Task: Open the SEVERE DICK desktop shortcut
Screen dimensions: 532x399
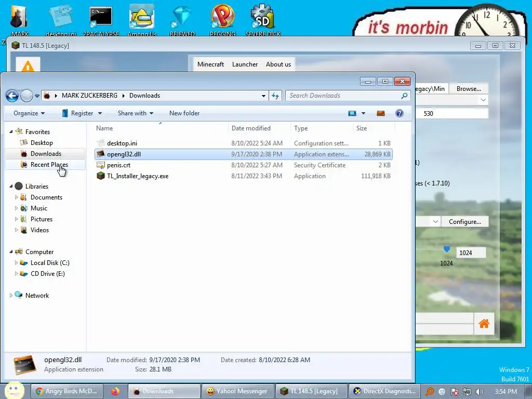Action: 263,19
